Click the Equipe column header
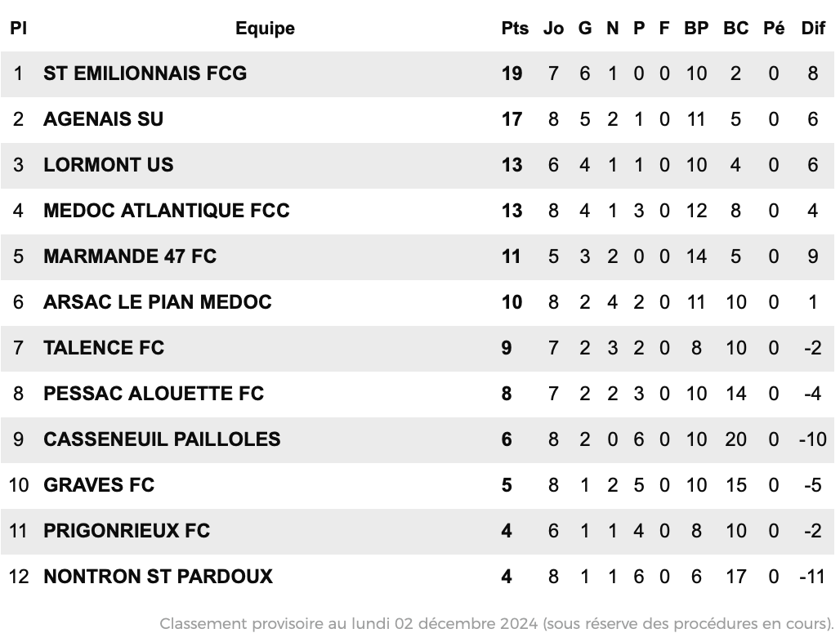Screen dimensions: 840x642 click(266, 29)
